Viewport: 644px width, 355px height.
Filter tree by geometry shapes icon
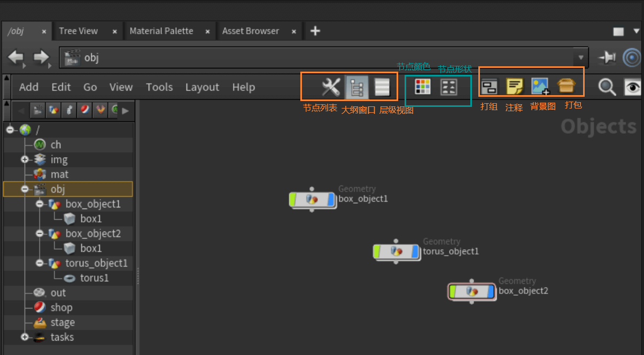53,111
